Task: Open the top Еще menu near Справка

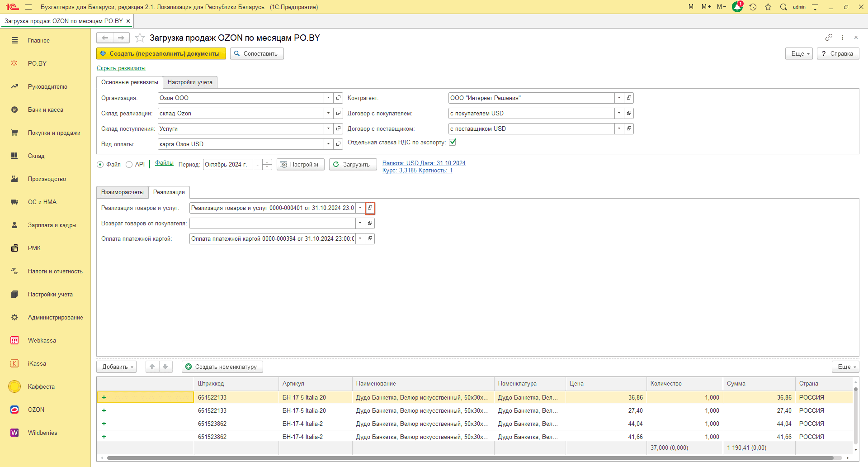Action: click(799, 53)
